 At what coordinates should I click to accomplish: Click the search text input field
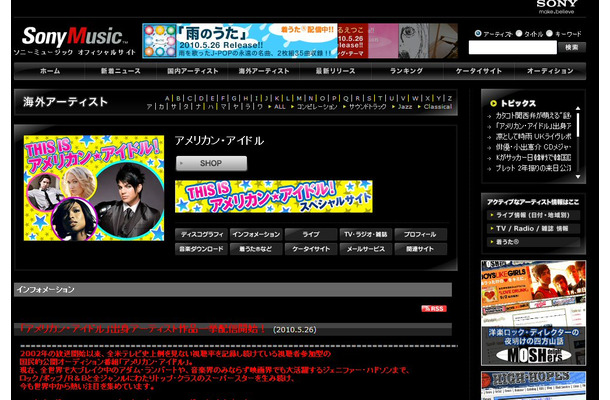click(x=512, y=47)
